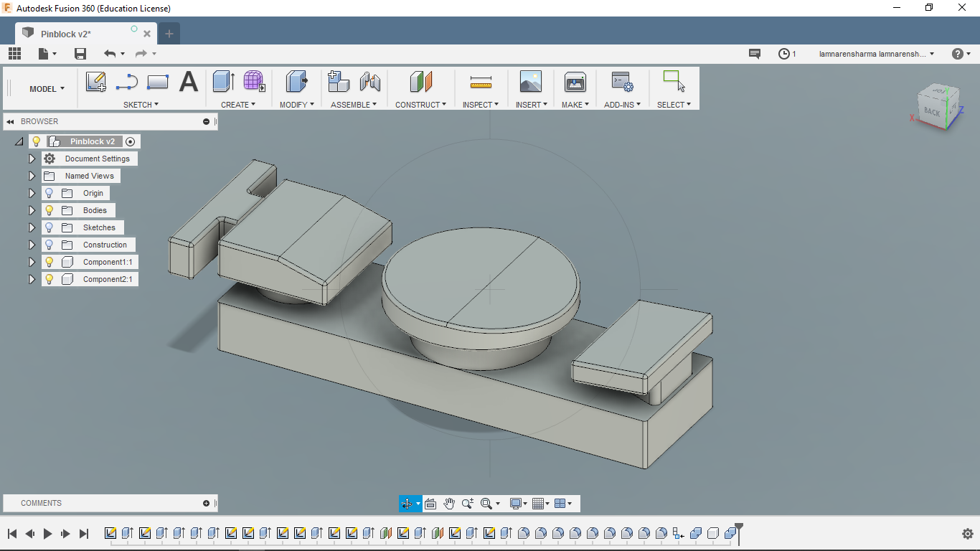Hide Component1:1 using its light bulb
This screenshot has width=980, height=551.
pyautogui.click(x=49, y=262)
